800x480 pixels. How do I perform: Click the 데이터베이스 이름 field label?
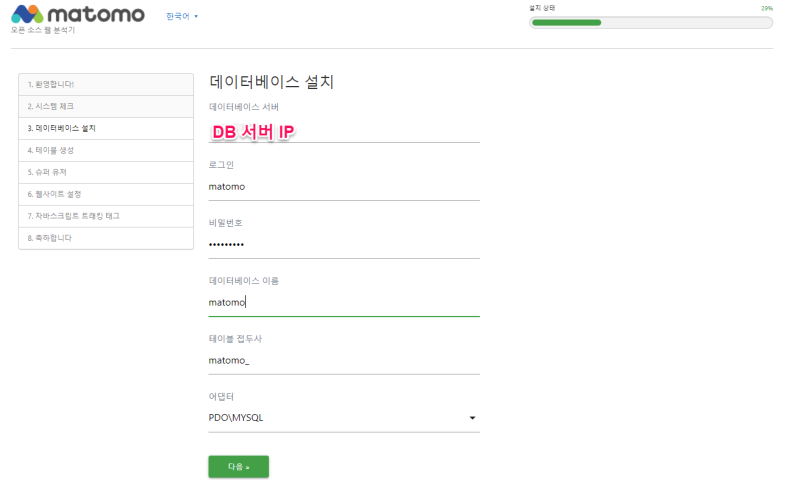pos(244,281)
